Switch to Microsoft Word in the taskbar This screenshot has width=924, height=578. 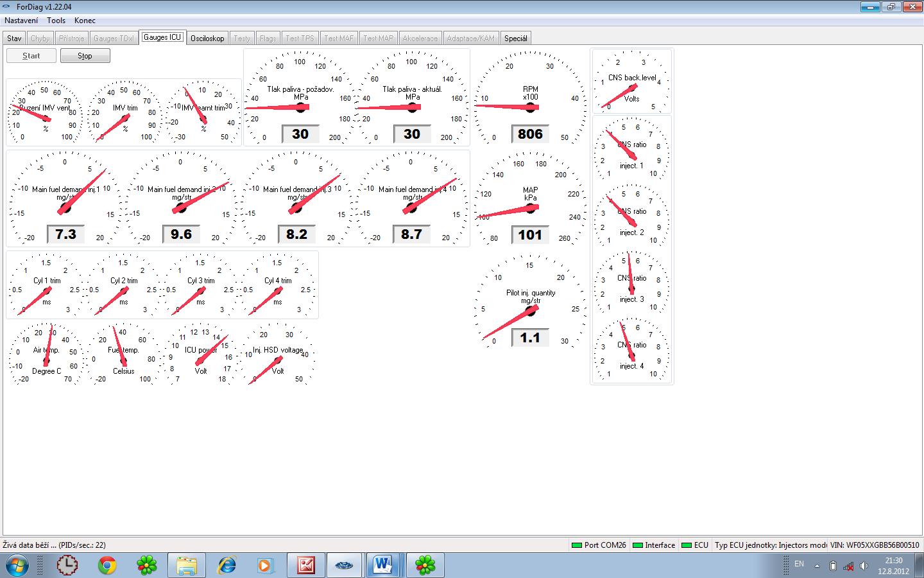tap(383, 565)
